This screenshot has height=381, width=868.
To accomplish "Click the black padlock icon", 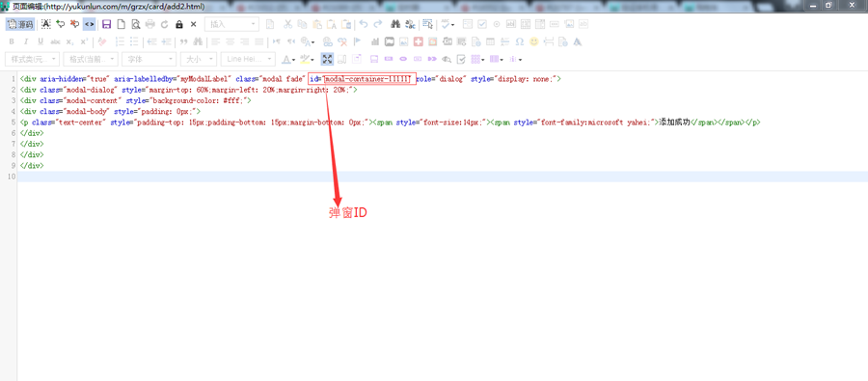I will click(x=178, y=24).
